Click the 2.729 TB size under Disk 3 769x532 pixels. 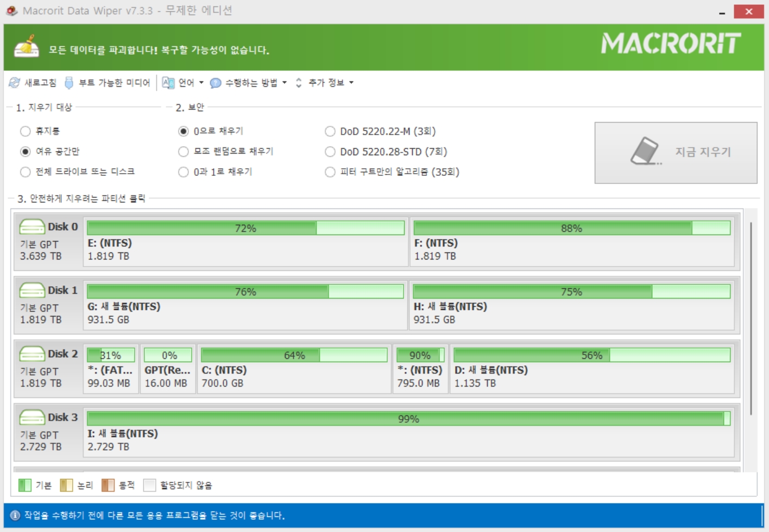[x=41, y=446]
